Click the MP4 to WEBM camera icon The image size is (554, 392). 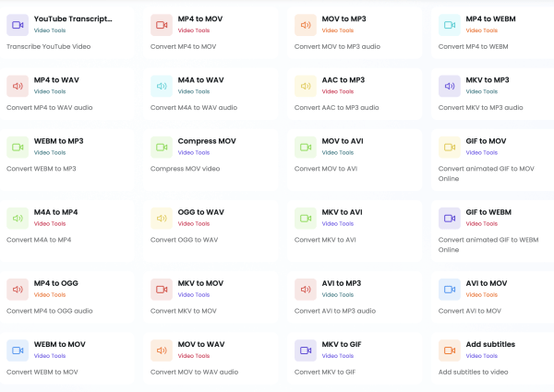pyautogui.click(x=450, y=25)
